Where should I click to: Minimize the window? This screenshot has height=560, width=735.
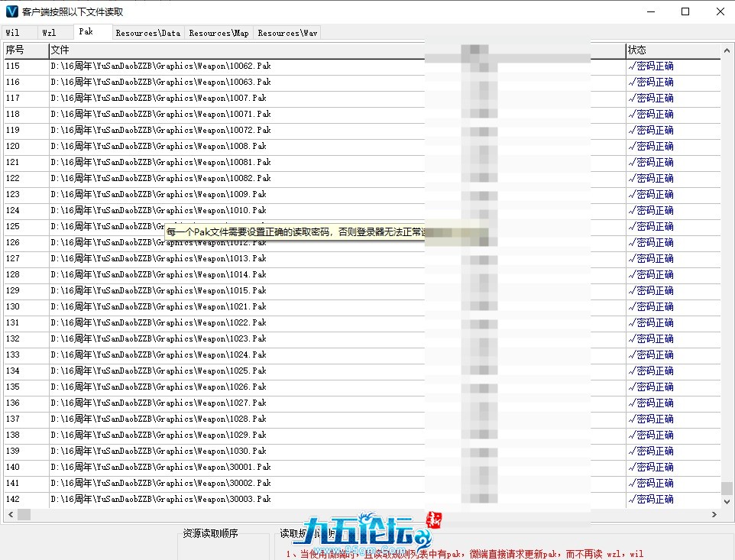click(x=651, y=11)
